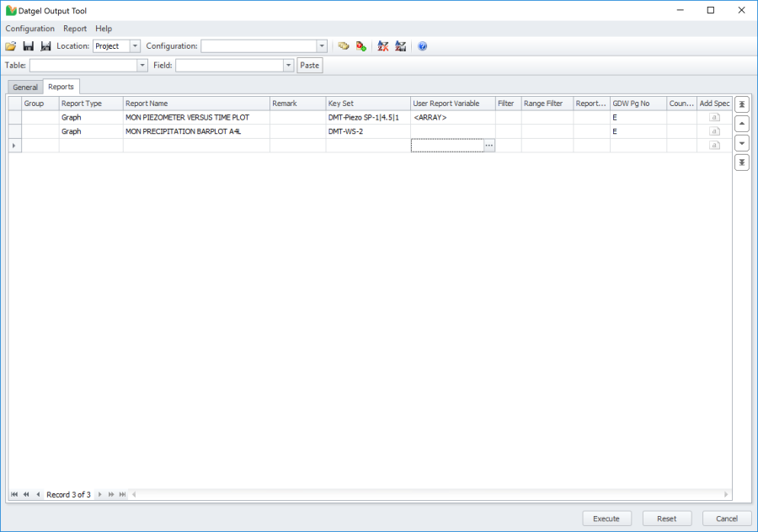Image resolution: width=758 pixels, height=532 pixels.
Task: Click the Execute button
Action: point(606,519)
